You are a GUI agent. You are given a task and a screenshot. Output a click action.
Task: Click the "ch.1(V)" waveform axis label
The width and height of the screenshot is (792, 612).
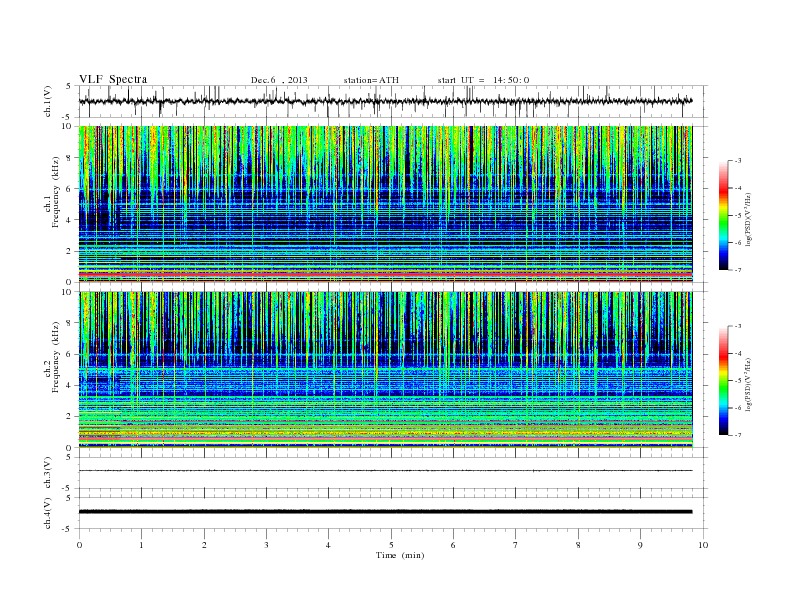point(48,101)
